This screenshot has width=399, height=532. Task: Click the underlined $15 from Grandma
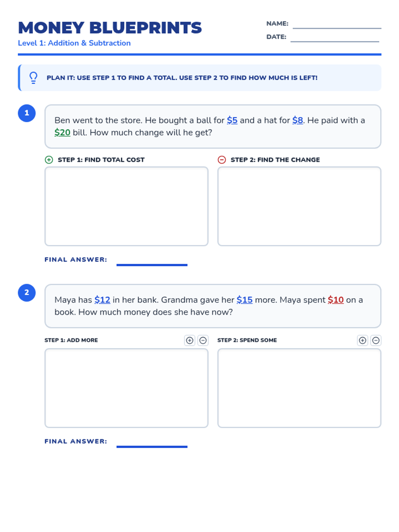click(245, 300)
